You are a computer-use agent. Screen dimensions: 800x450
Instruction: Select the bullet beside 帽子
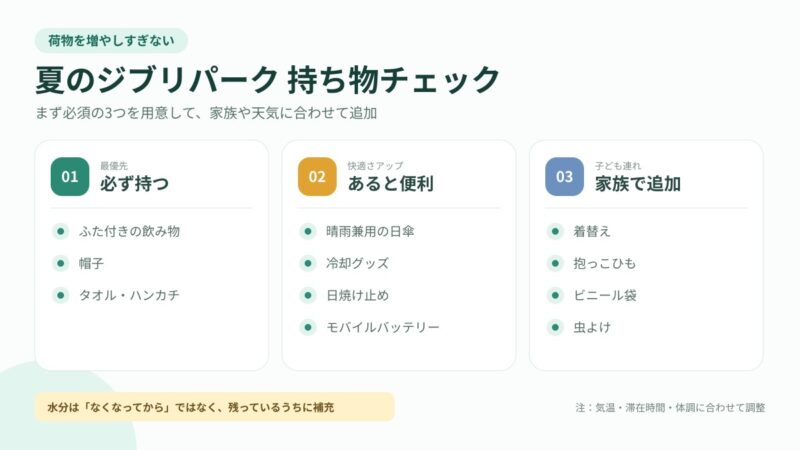pyautogui.click(x=61, y=263)
